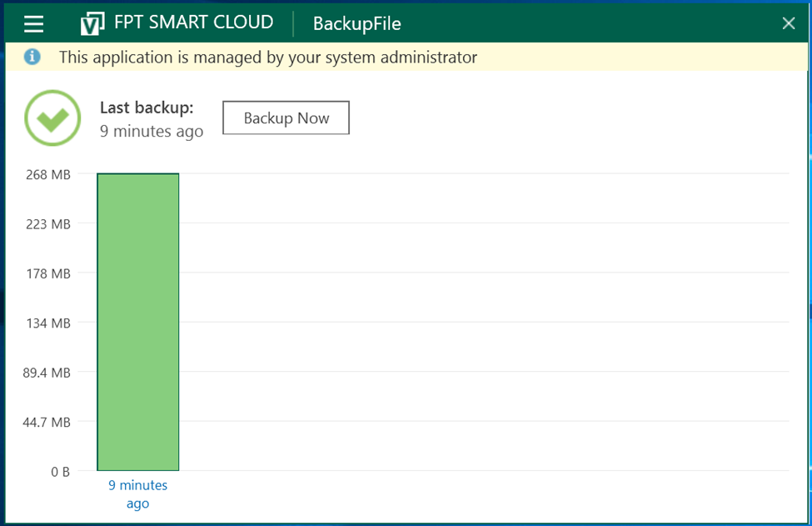812x526 pixels.
Task: Click the 178 MB axis label
Action: point(48,273)
